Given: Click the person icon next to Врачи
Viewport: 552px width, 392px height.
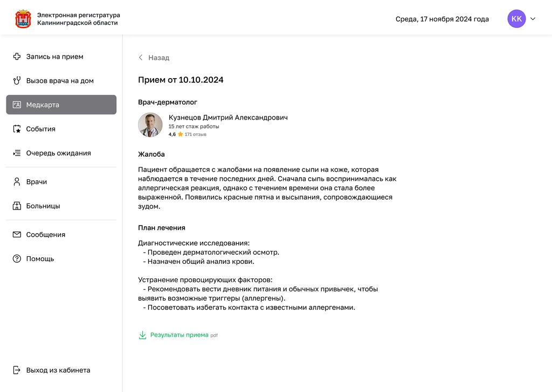Looking at the screenshot, I should pyautogui.click(x=17, y=182).
